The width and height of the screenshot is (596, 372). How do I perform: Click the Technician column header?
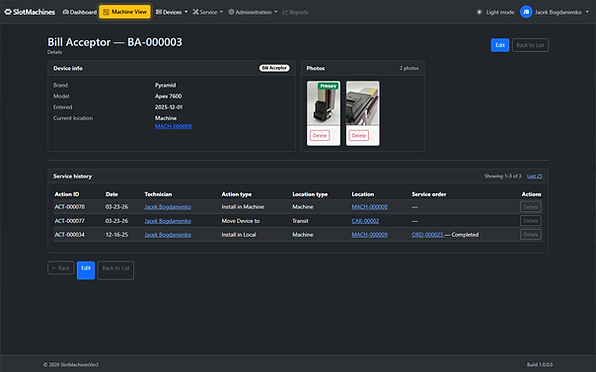(x=158, y=194)
